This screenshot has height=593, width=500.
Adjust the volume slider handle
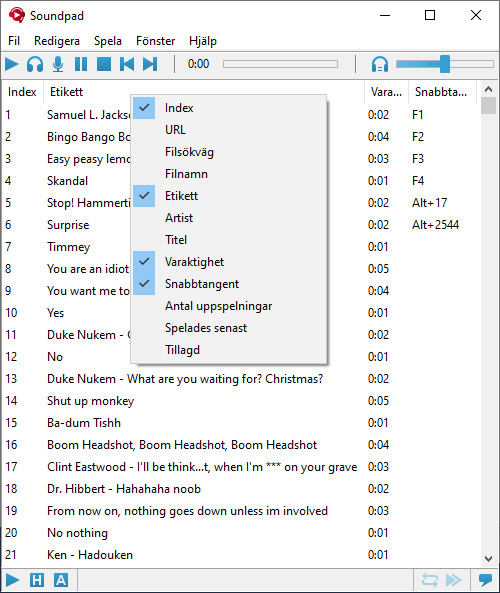click(x=445, y=64)
